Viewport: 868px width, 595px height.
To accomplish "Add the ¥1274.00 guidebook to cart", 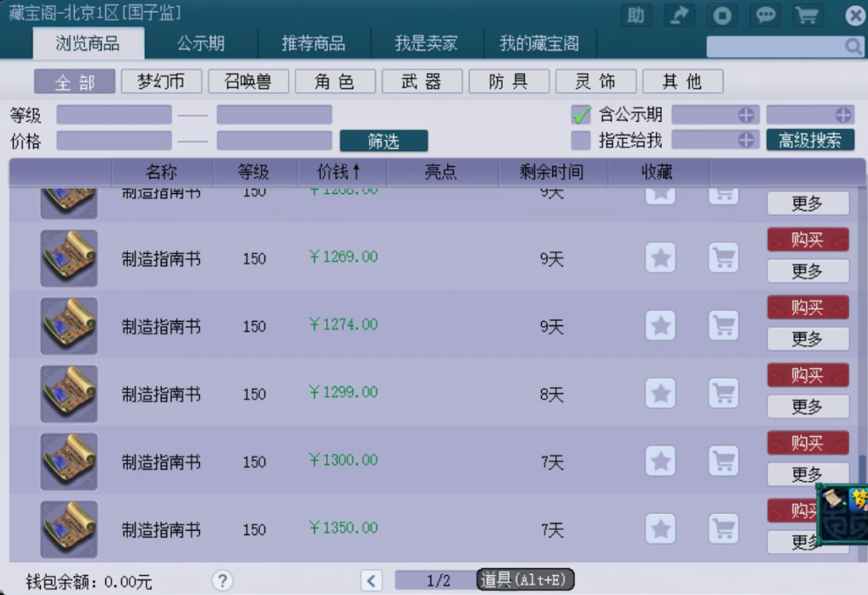I will click(x=723, y=325).
